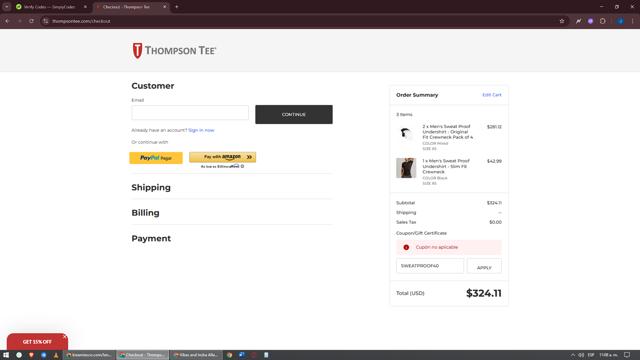
Task: Open the Windows Start menu
Action: point(6,355)
